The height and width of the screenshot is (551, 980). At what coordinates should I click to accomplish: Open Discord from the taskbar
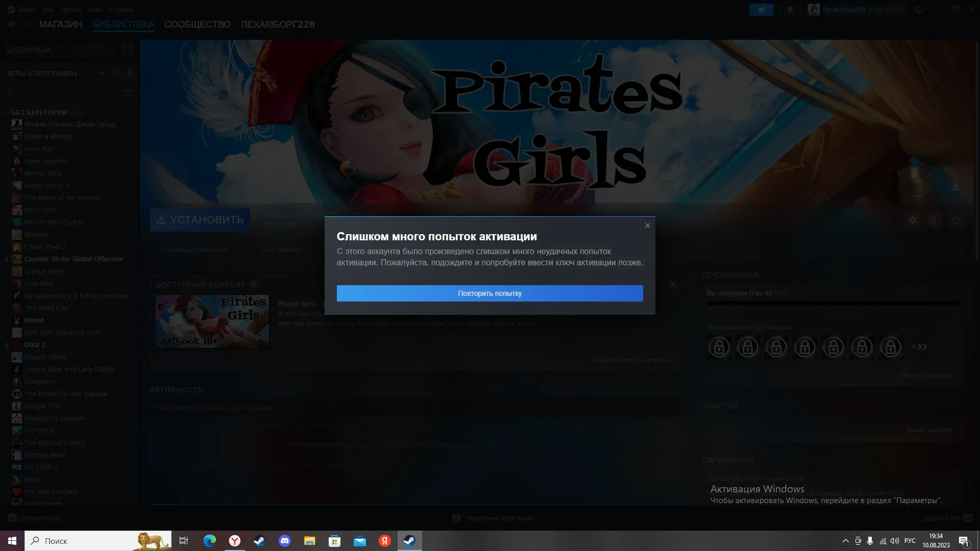[x=284, y=541]
